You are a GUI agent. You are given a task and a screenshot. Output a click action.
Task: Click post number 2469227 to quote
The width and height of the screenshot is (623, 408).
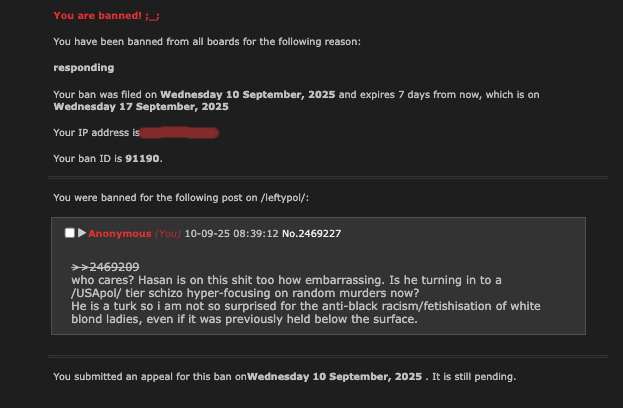[319, 234]
